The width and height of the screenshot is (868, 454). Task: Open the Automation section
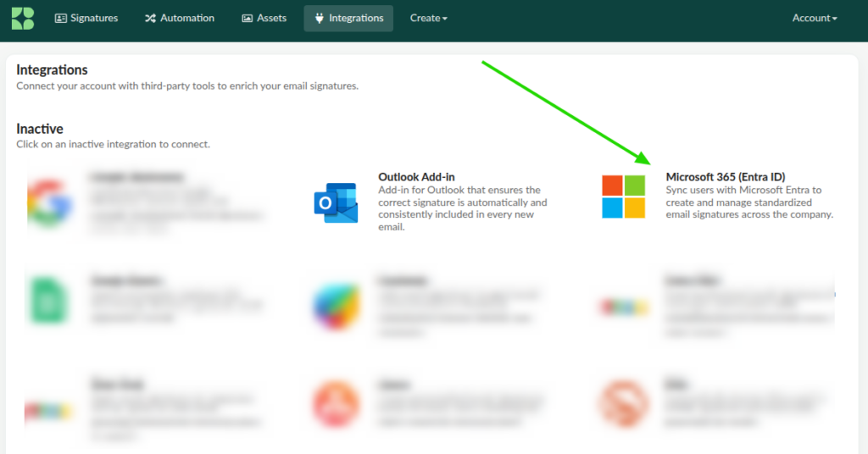point(179,18)
